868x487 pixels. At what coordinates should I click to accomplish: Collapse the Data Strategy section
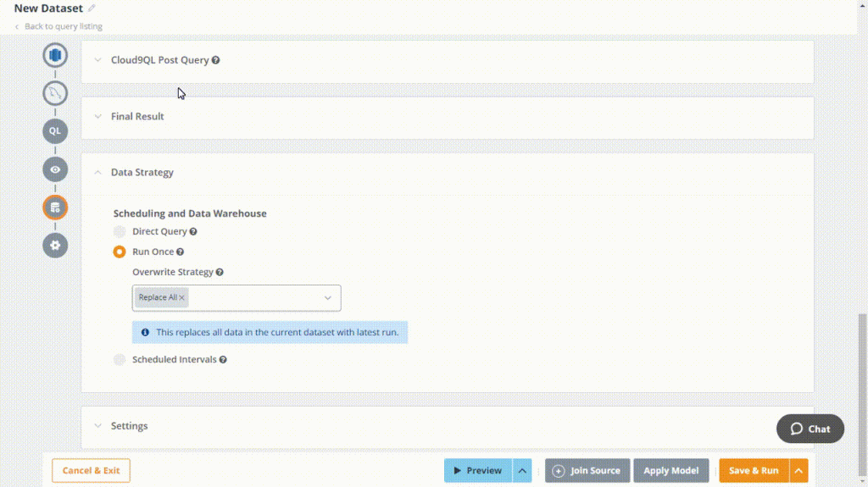point(98,172)
